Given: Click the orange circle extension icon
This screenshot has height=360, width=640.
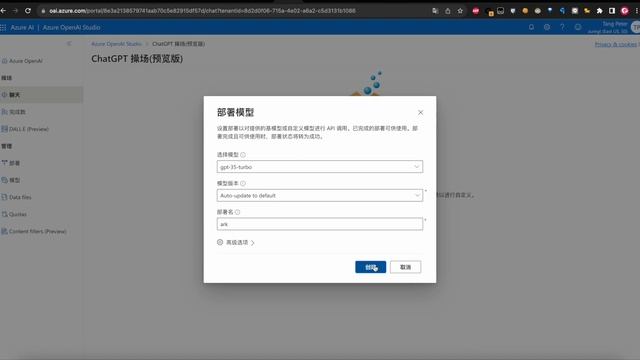Looking at the screenshot, I should [525, 11].
